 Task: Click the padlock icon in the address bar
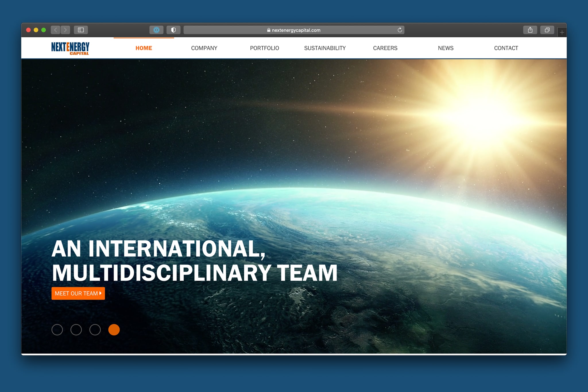pos(269,30)
